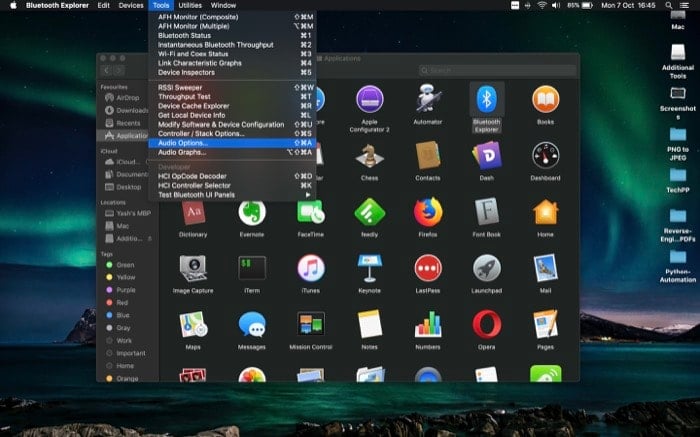Click the Wi-Fi status icon in menu bar
The image size is (700, 437).
click(542, 5)
